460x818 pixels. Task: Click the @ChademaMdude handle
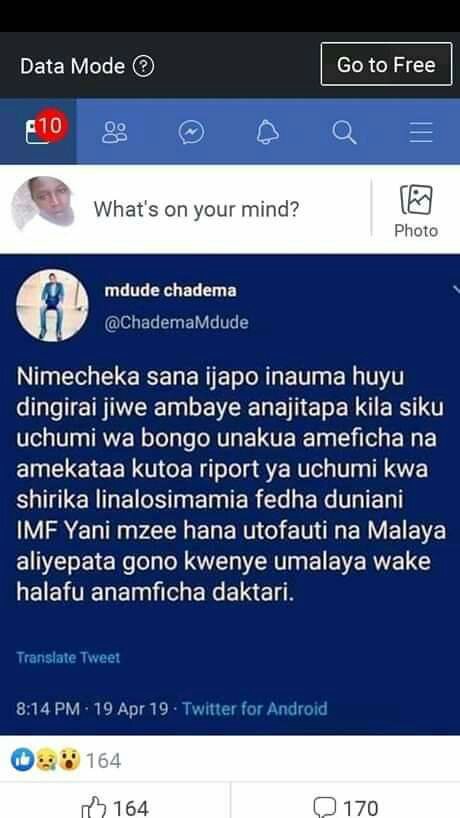176,323
